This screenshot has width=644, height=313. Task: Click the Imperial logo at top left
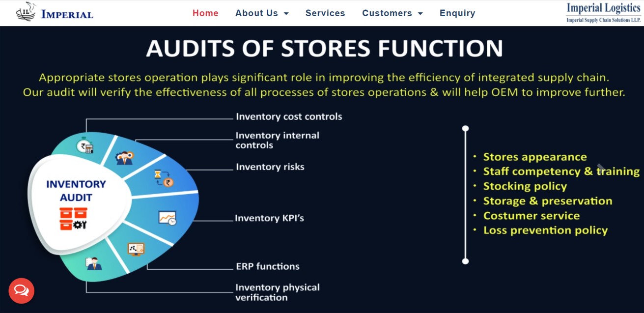click(x=55, y=13)
